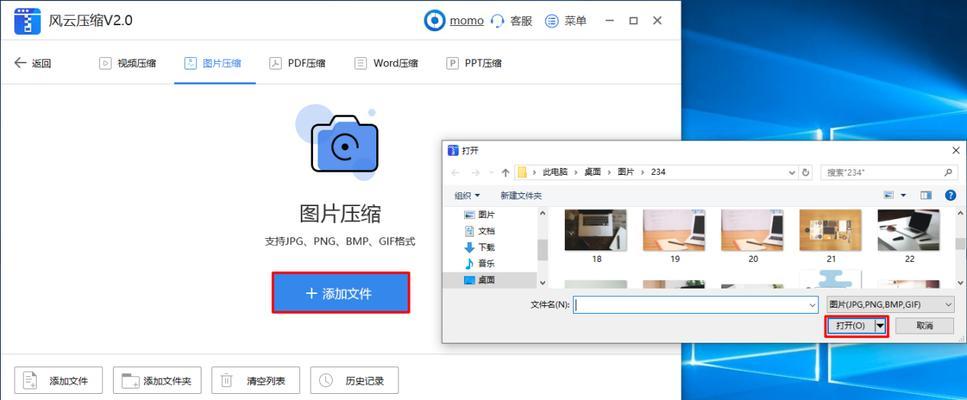Switch to the Word压缩 tab
The image size is (967, 400).
(x=387, y=63)
